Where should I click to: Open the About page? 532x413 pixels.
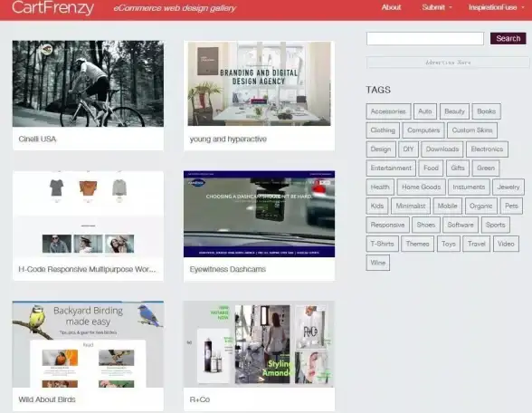tap(391, 7)
